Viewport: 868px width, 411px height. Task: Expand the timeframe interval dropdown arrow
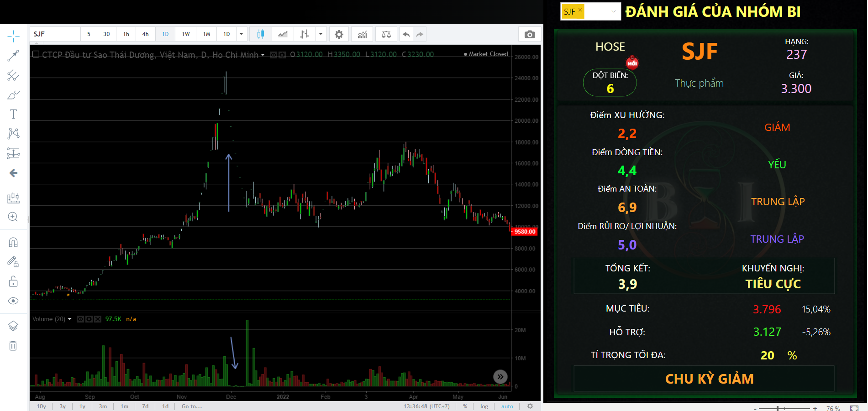(x=241, y=34)
